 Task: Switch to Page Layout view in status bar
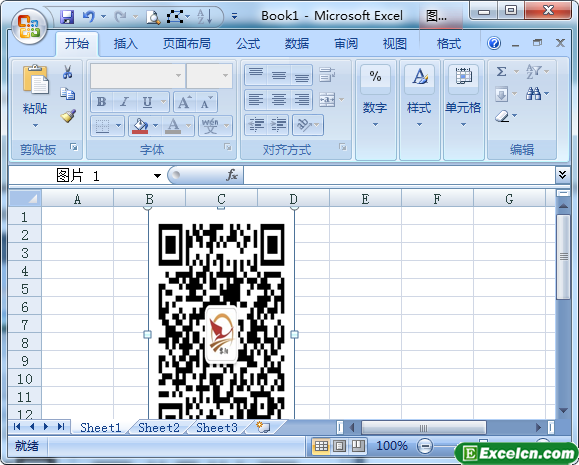click(340, 446)
